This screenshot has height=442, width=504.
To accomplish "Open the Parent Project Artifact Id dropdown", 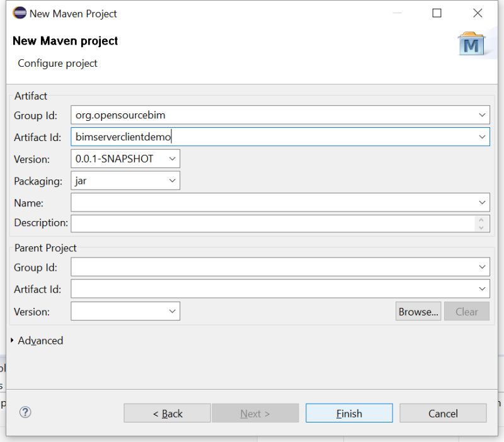I will coord(483,289).
